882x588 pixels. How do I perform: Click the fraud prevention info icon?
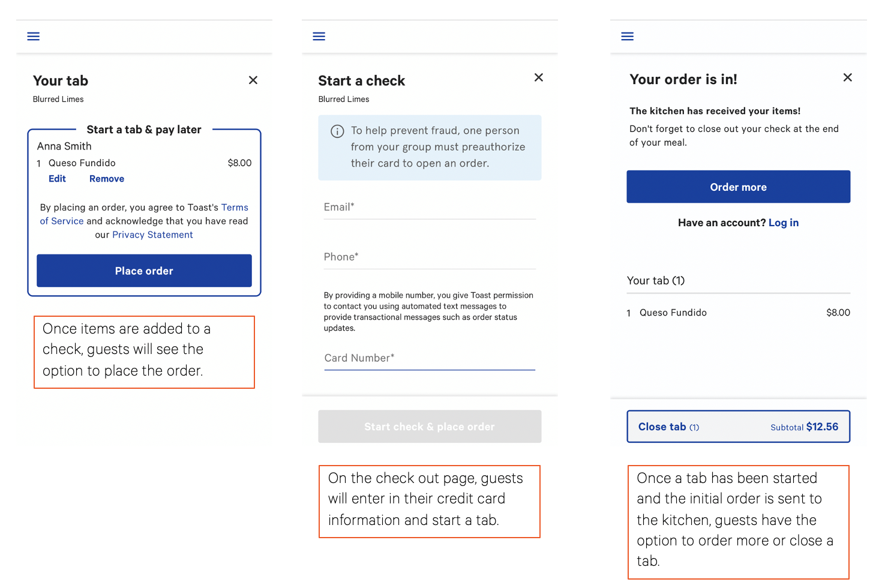[337, 131]
